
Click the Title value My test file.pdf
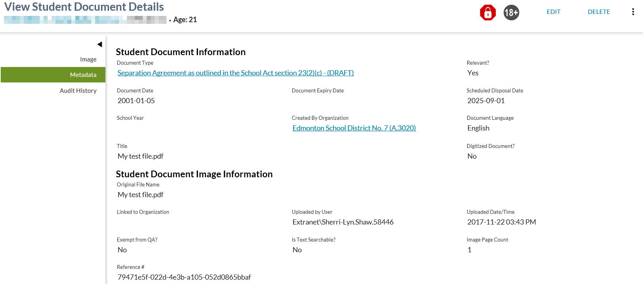point(140,156)
